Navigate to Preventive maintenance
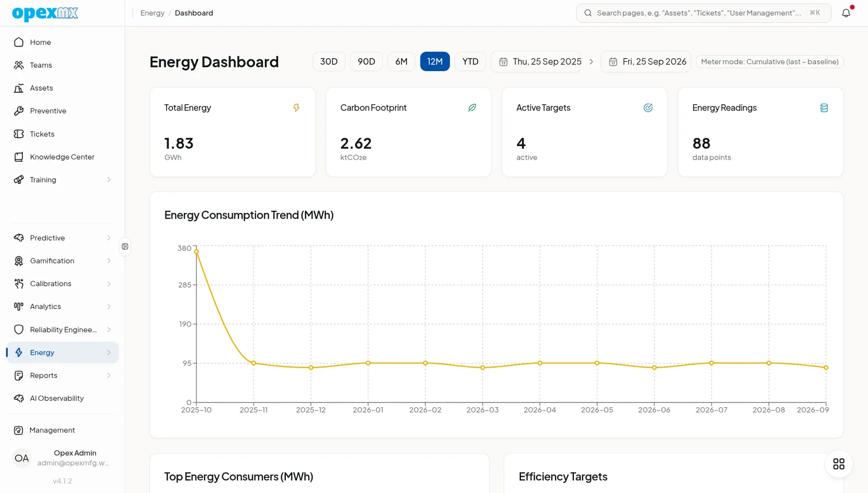This screenshot has width=868, height=493. (x=62, y=111)
